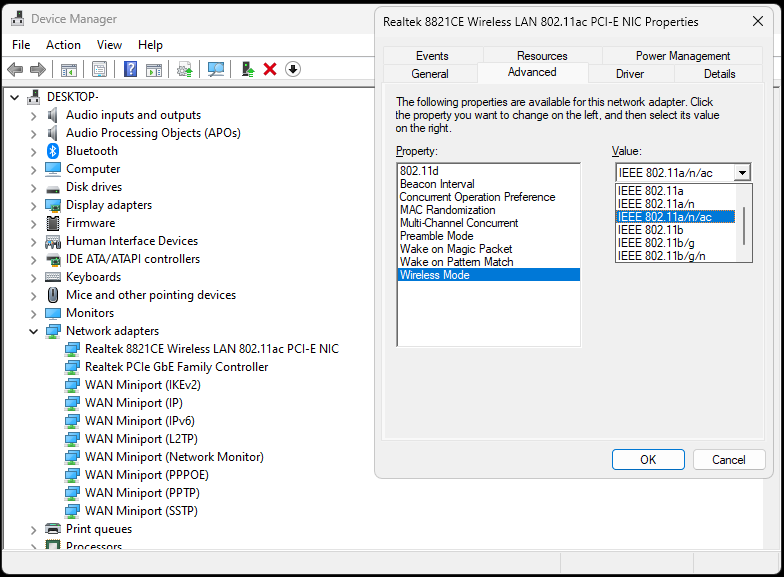
Task: Click the Human Interface Devices icon
Action: point(53,242)
